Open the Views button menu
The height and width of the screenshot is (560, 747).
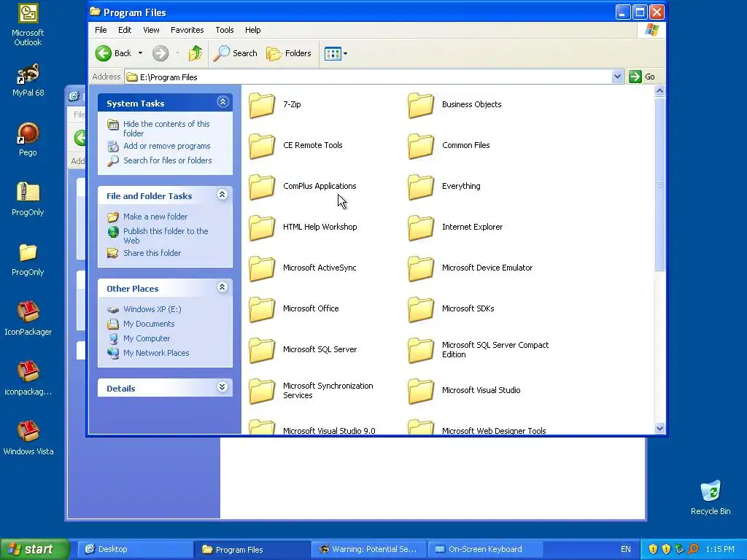pyautogui.click(x=336, y=54)
